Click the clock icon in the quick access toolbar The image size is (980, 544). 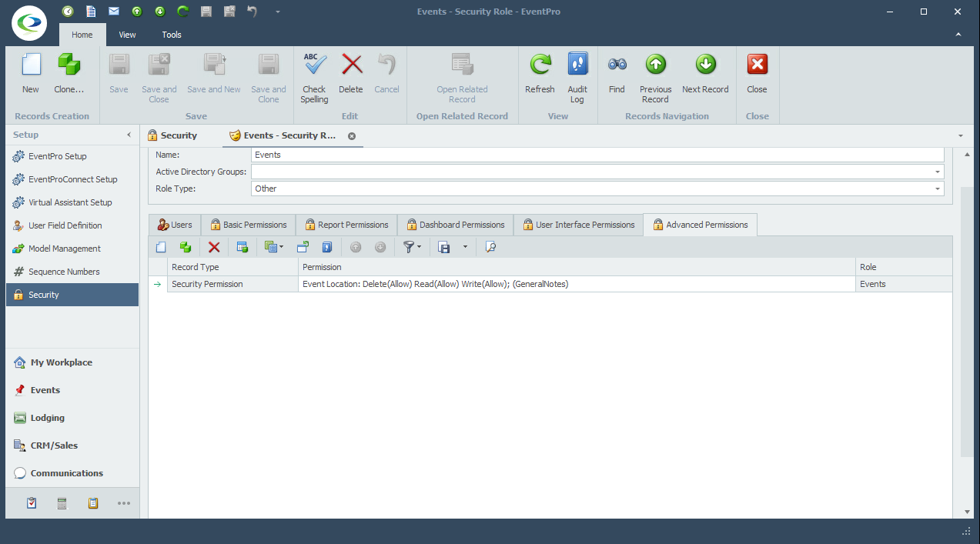(68, 12)
